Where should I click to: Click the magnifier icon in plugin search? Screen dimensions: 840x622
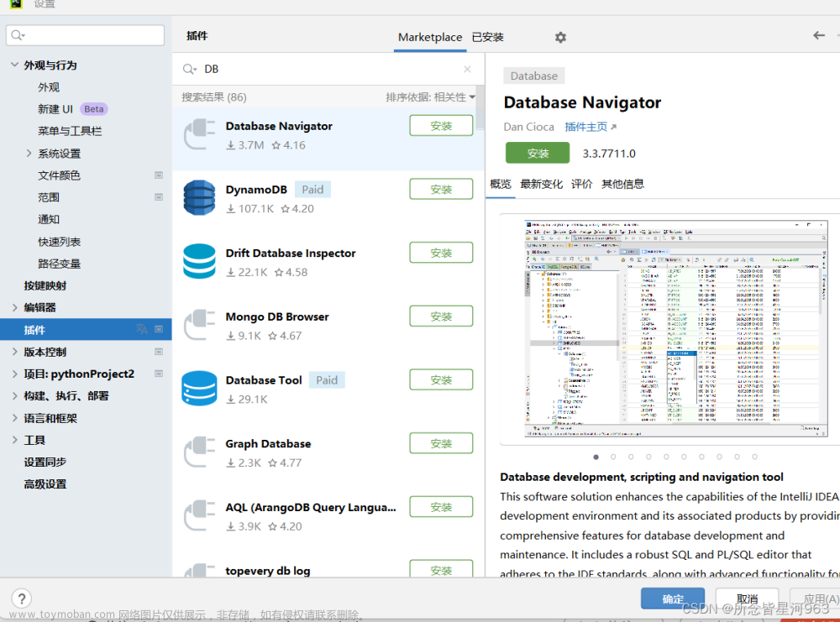[189, 69]
